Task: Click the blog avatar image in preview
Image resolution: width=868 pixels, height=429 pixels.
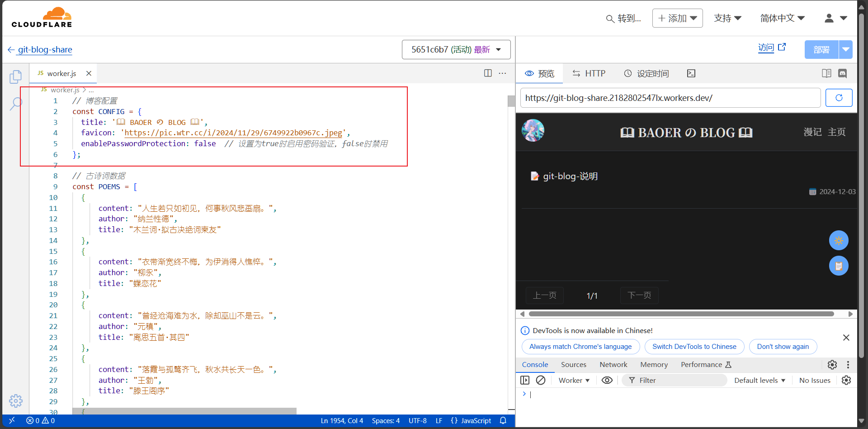Action: click(x=533, y=131)
